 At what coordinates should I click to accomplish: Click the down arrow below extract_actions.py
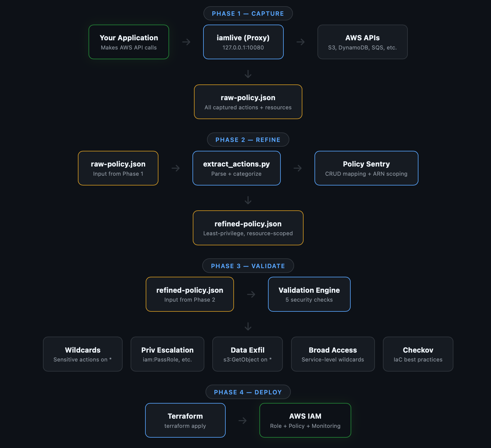point(248,200)
